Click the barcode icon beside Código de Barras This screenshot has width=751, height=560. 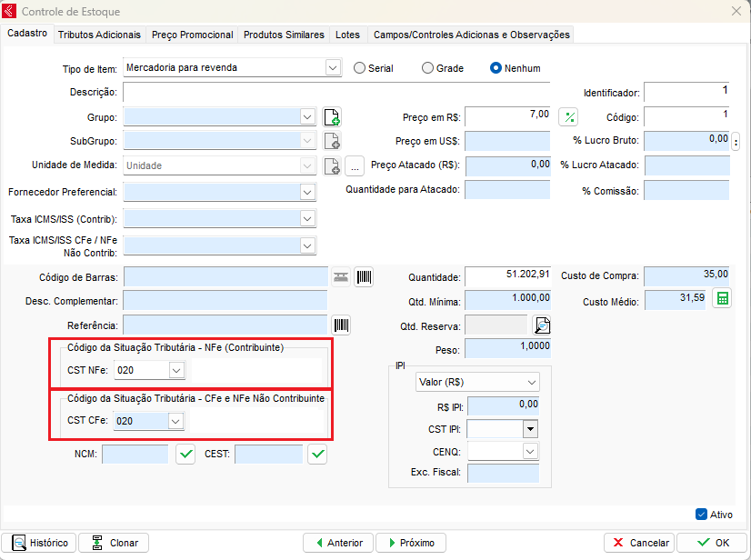click(x=364, y=277)
